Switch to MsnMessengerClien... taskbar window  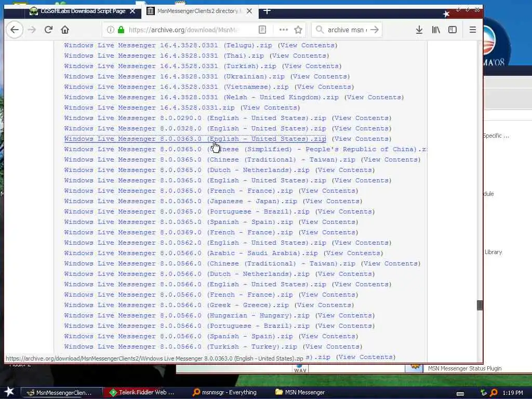click(x=62, y=393)
